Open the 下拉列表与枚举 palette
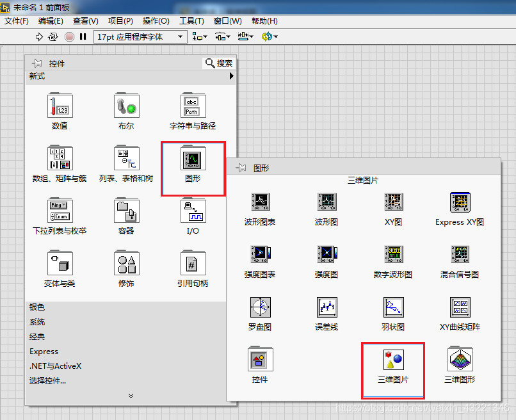 coord(60,211)
